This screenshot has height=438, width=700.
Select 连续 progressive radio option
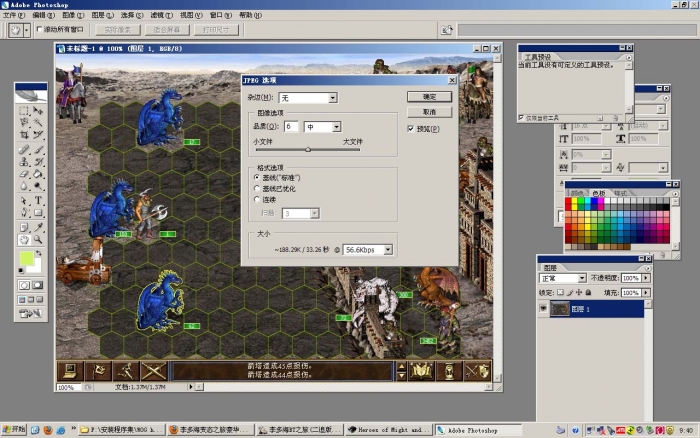257,199
